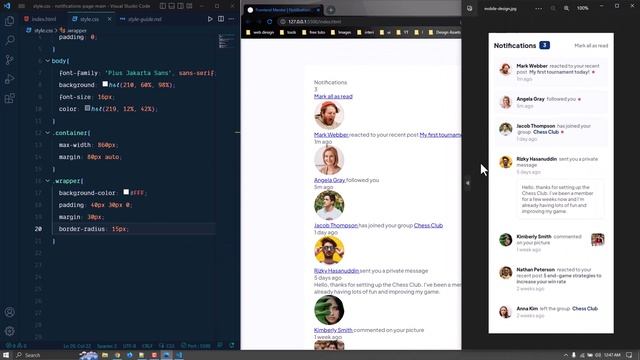The height and width of the screenshot is (360, 640).
Task: Click the browser address bar
Action: (x=369, y=22)
